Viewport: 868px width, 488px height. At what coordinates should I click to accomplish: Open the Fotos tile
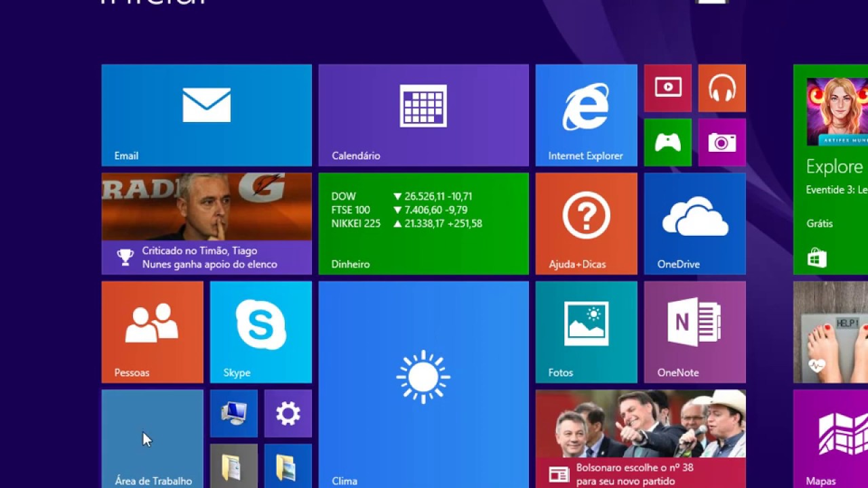pos(587,332)
